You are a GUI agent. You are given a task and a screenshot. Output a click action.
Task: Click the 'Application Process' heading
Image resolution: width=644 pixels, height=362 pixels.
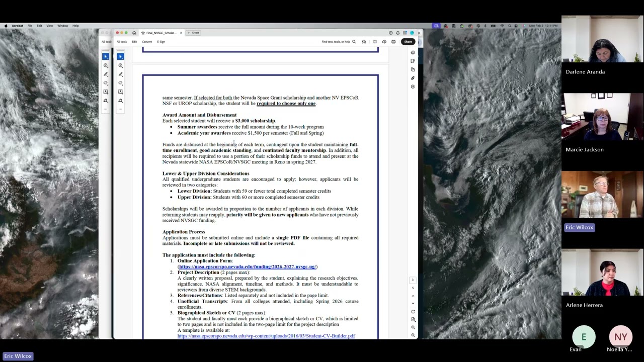click(184, 232)
